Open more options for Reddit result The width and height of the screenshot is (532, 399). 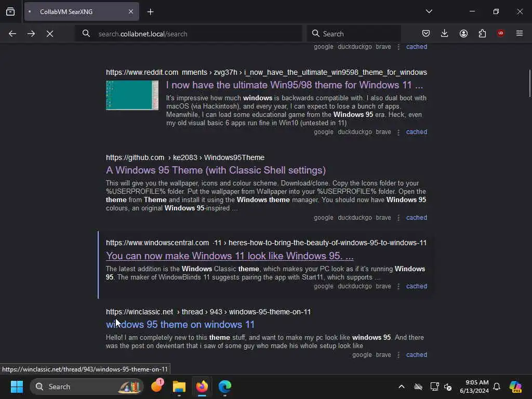click(398, 132)
